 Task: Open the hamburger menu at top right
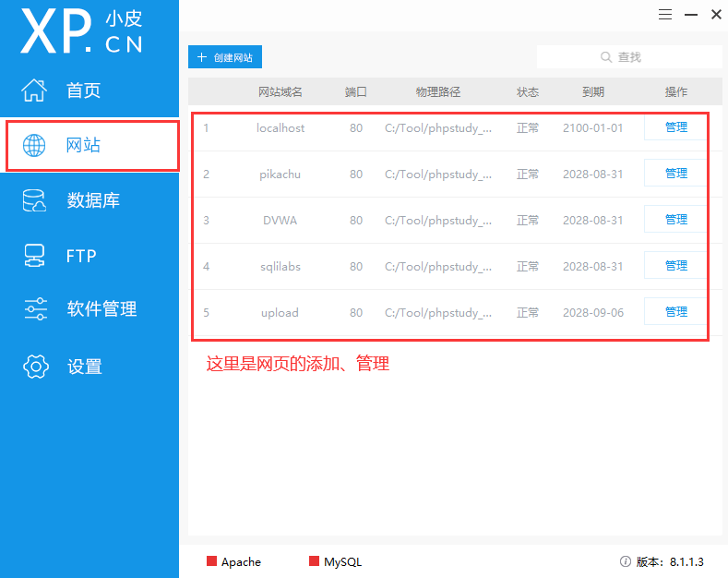(x=666, y=15)
